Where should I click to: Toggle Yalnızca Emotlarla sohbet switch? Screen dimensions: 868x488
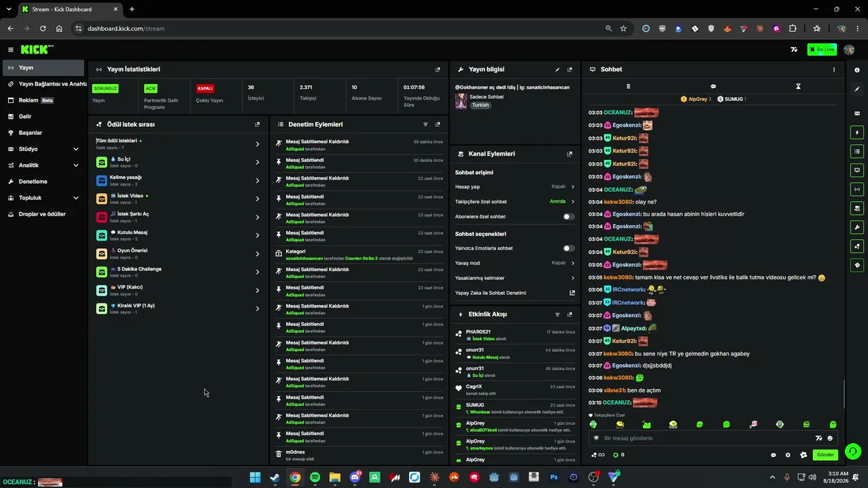[569, 248]
